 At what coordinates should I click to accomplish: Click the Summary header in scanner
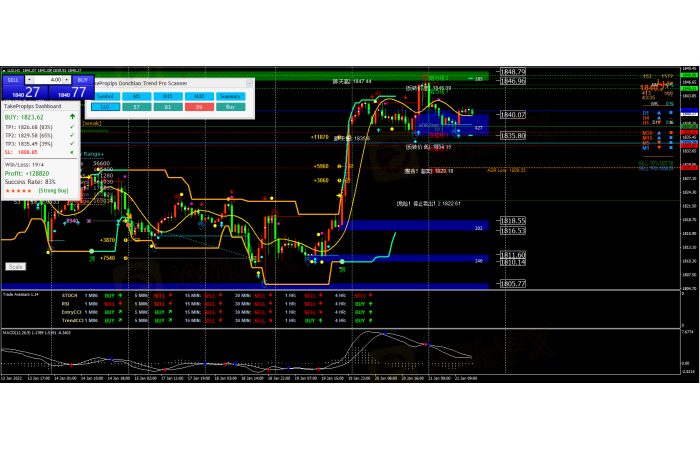tap(230, 96)
